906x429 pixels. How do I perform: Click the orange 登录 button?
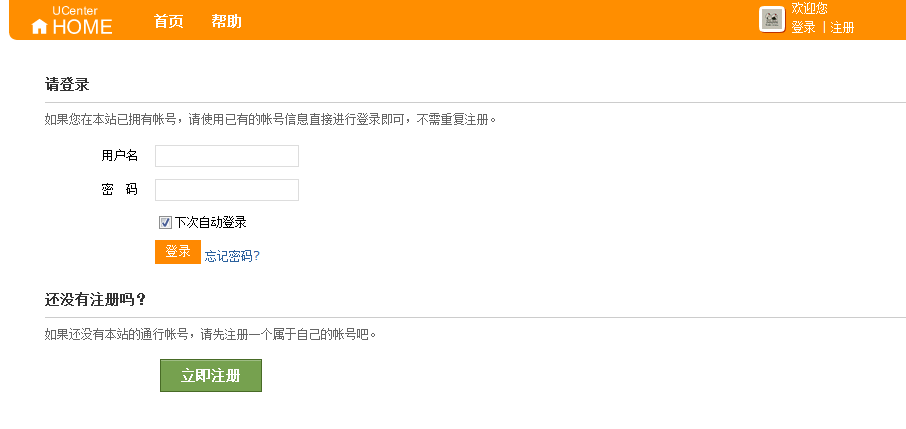click(178, 252)
